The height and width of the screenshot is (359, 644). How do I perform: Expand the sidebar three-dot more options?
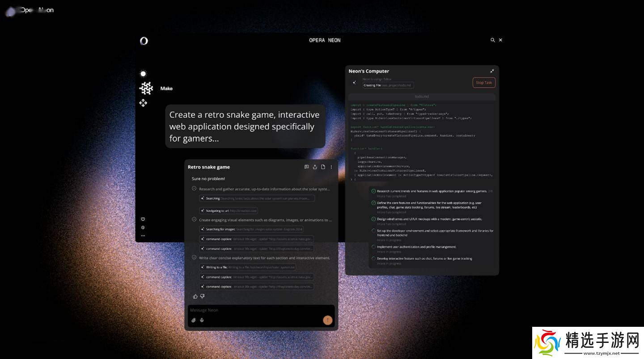[x=143, y=236]
